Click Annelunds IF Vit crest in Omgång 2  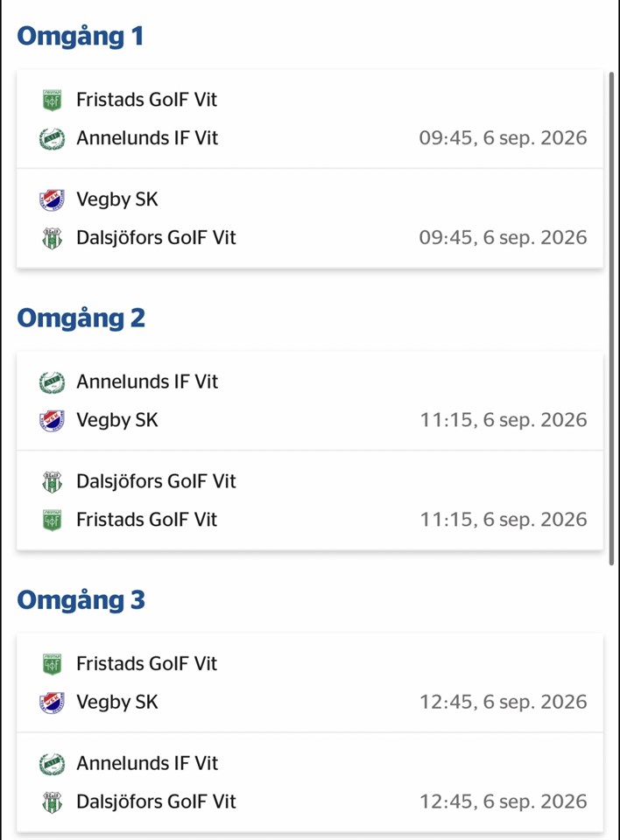(x=52, y=382)
